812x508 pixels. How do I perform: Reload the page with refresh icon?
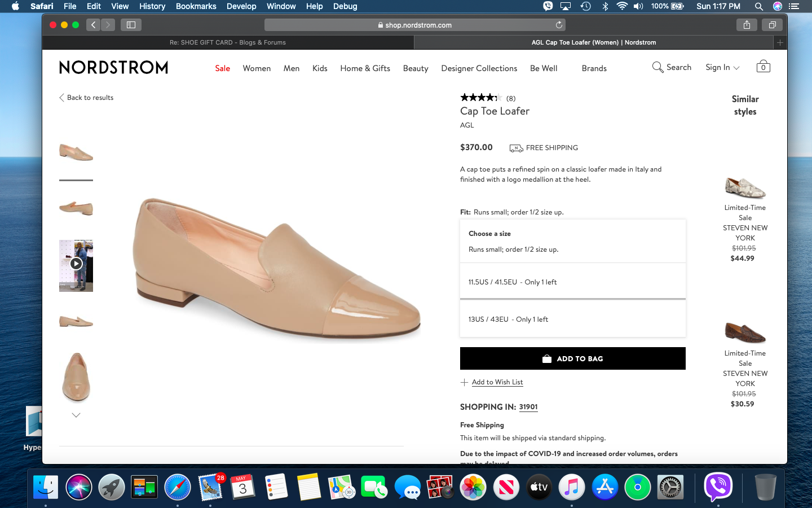[x=559, y=25]
